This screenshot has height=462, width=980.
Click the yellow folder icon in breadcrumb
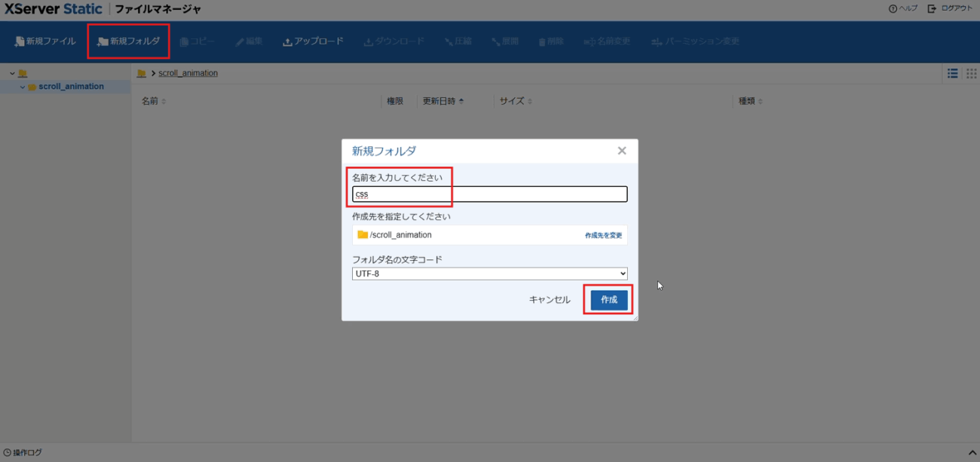click(x=141, y=73)
